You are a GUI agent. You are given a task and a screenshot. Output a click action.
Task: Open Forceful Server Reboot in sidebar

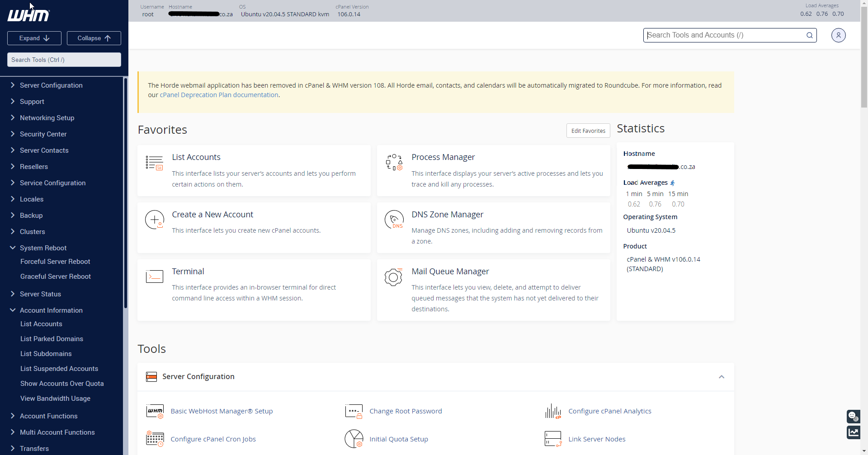pyautogui.click(x=55, y=262)
